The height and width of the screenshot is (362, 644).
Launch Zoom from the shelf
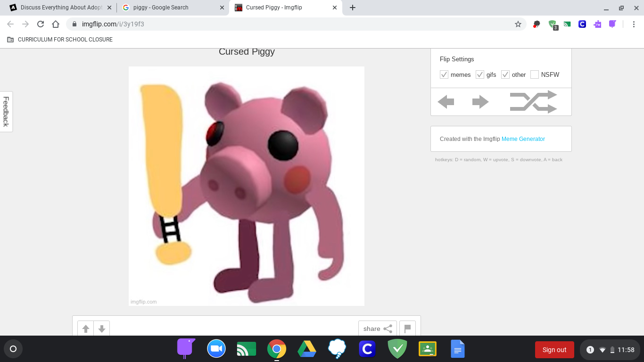(216, 349)
